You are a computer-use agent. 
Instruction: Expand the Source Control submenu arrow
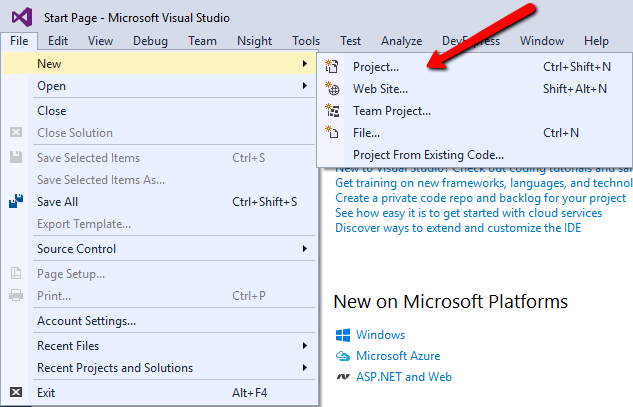coord(305,249)
